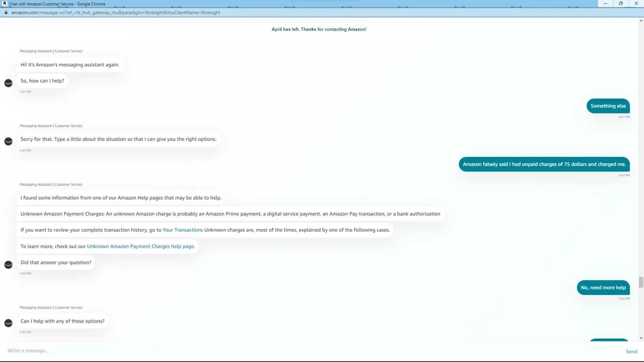Click assistant avatar beside 'So, how can I help?'
The width and height of the screenshot is (644, 362).
8,83
